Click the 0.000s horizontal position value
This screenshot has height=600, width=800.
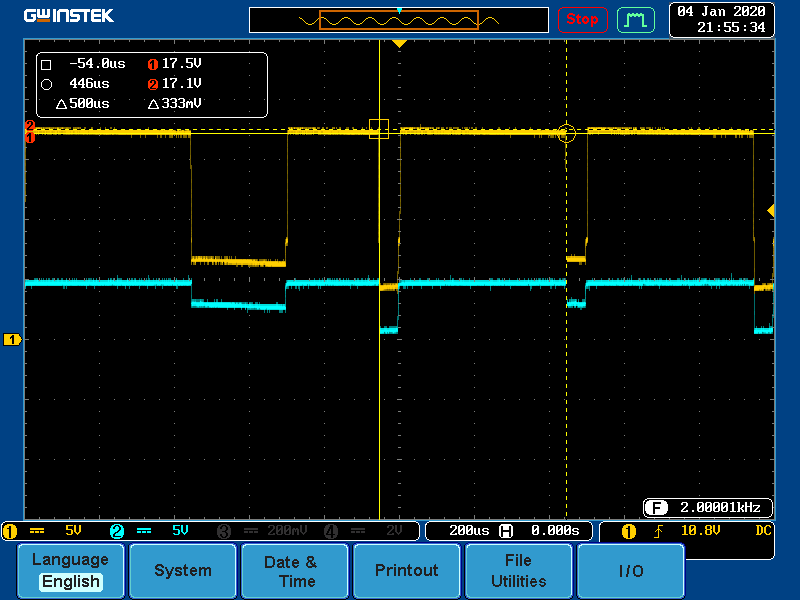click(555, 531)
